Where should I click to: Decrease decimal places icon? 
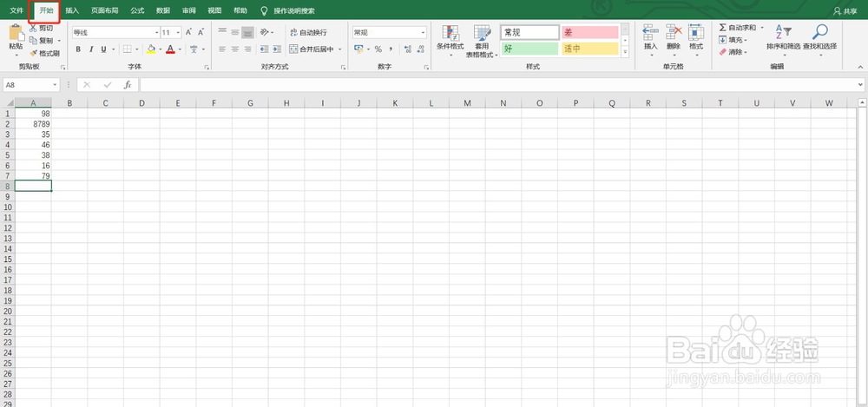coord(421,49)
